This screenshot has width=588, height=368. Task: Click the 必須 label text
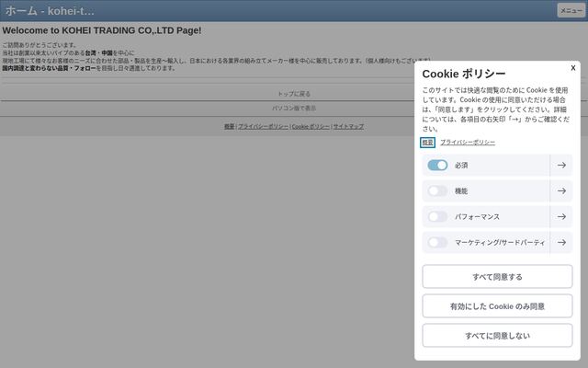[x=461, y=166]
